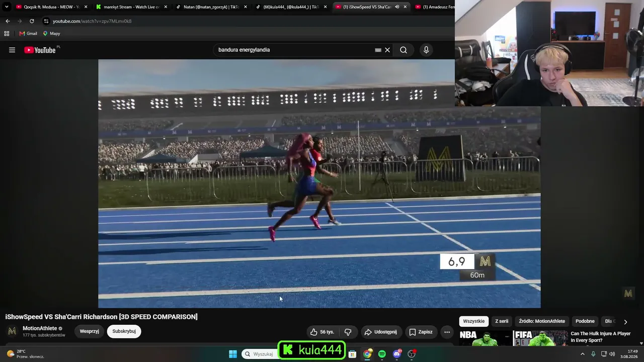Close the marekyt Stream tab
The height and width of the screenshot is (362, 644).
(166, 7)
